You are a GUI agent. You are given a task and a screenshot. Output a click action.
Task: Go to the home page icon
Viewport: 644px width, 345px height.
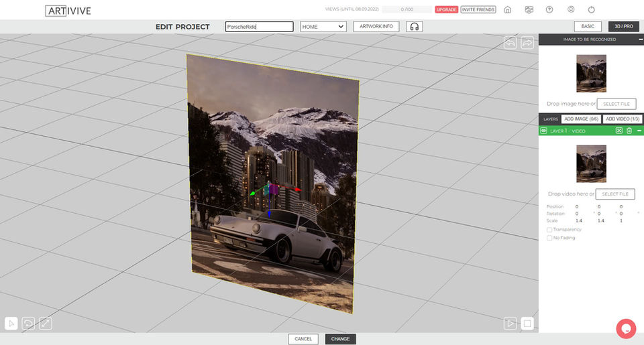click(x=508, y=9)
